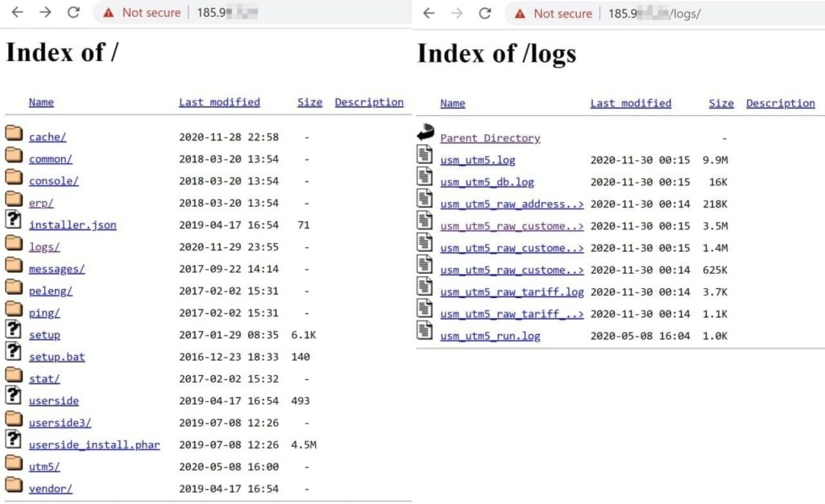Click the document icon beside usm_utm5_run.log

point(425,331)
